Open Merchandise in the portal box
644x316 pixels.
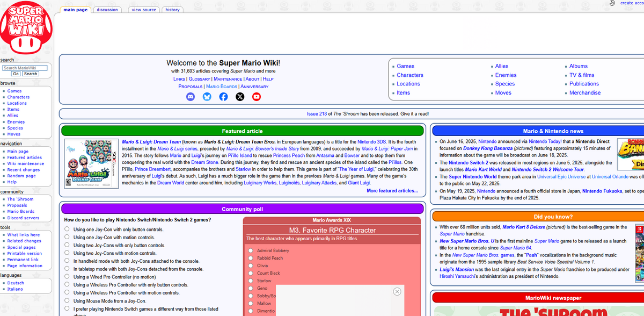click(x=585, y=92)
